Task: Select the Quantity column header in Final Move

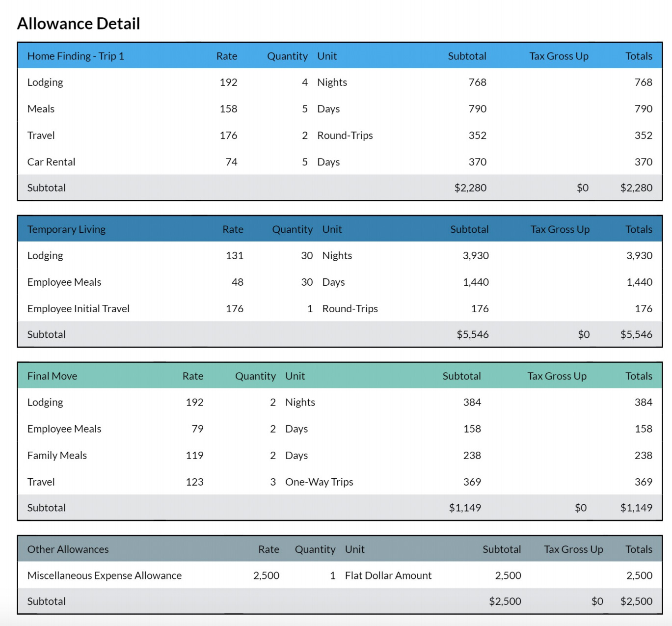Action: [x=255, y=376]
